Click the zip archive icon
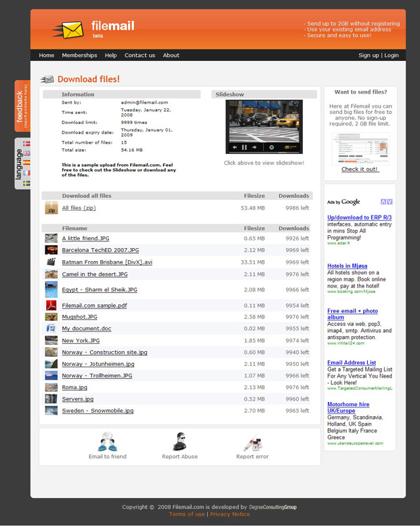This screenshot has height=526, width=420. coord(51,207)
